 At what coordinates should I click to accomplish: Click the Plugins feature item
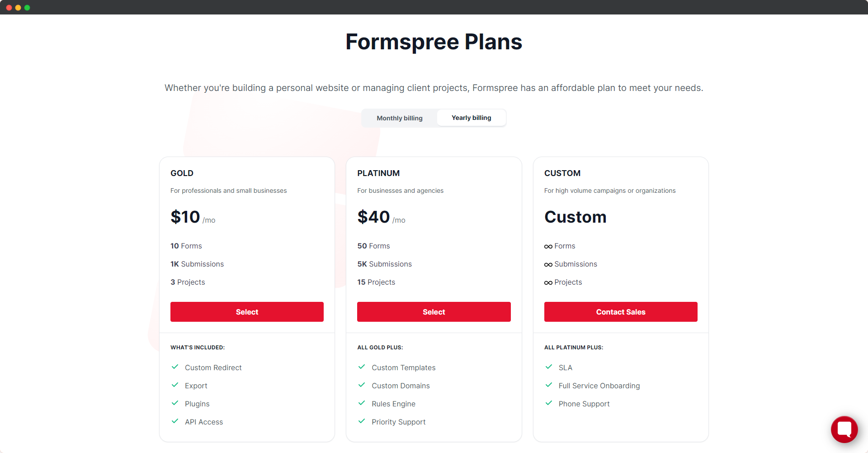pos(197,404)
